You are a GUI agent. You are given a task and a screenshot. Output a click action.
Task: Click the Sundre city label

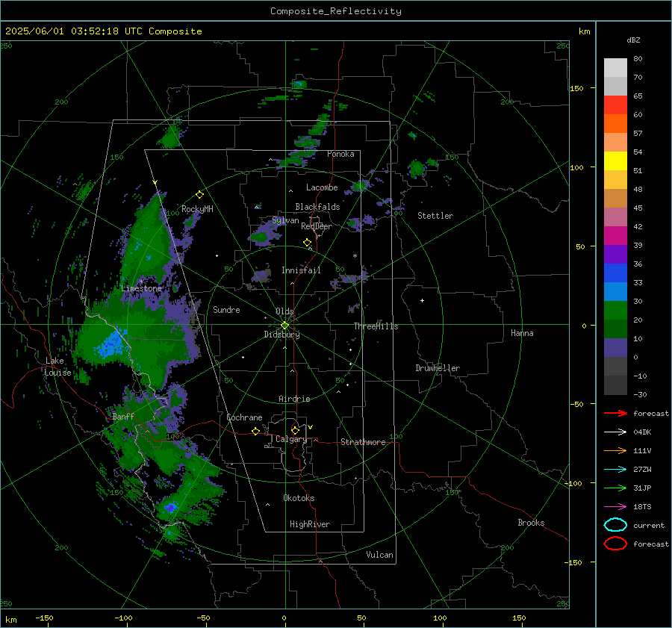click(226, 310)
